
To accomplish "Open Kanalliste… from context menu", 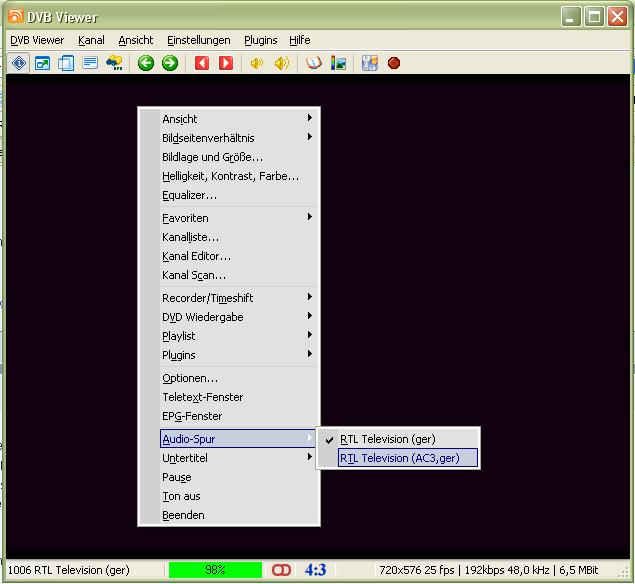I will pyautogui.click(x=238, y=237).
